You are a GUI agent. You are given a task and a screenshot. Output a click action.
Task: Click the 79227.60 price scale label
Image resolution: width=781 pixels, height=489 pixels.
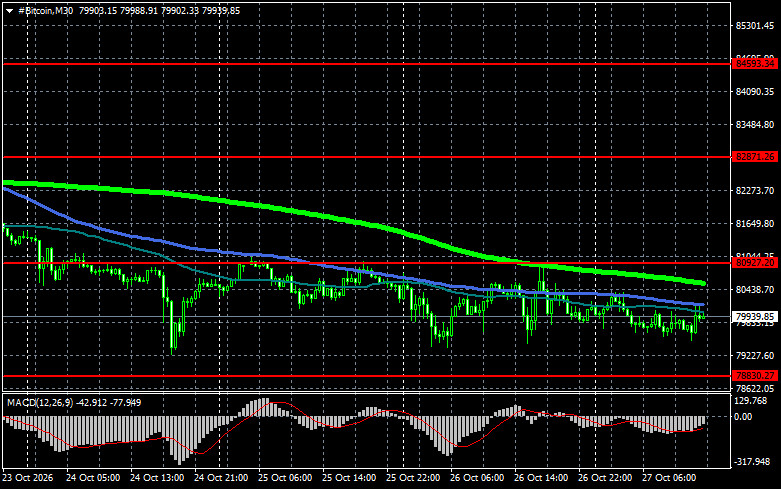[x=755, y=356]
